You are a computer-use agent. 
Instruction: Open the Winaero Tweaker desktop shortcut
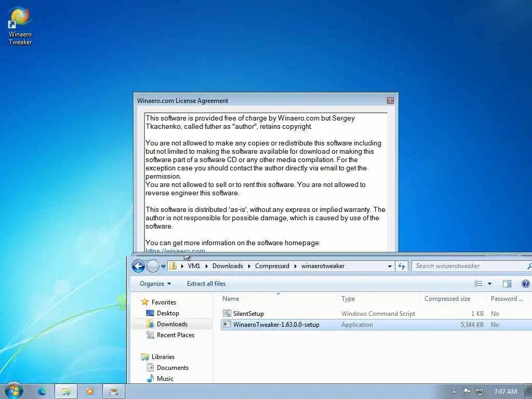pyautogui.click(x=20, y=26)
